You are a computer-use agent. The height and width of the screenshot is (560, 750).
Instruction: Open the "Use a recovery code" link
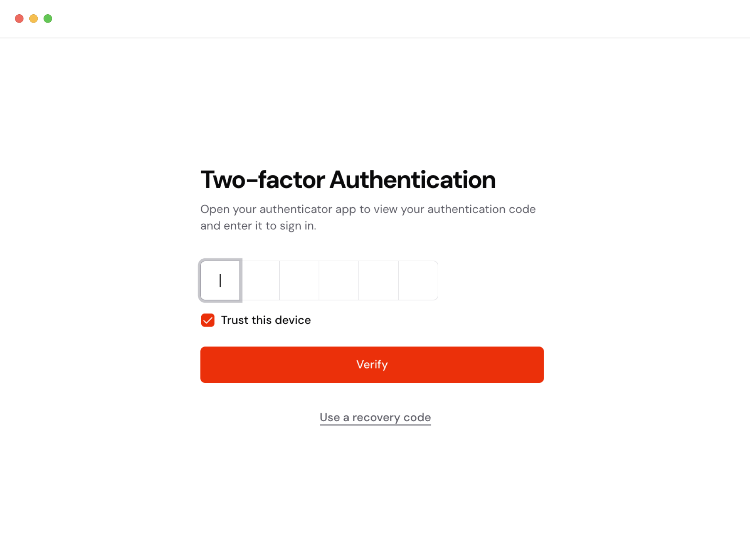point(375,417)
